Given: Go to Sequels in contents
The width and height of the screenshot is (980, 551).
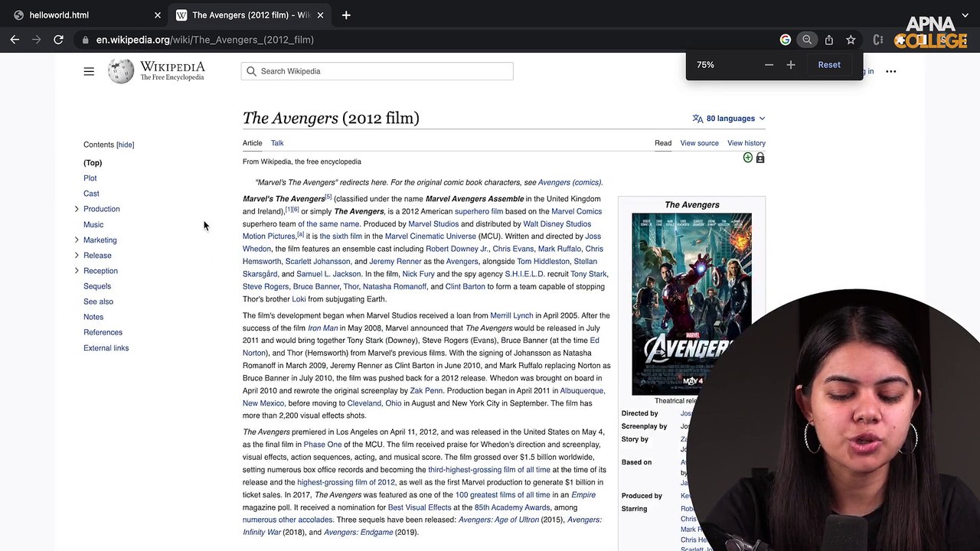Looking at the screenshot, I should click(97, 286).
